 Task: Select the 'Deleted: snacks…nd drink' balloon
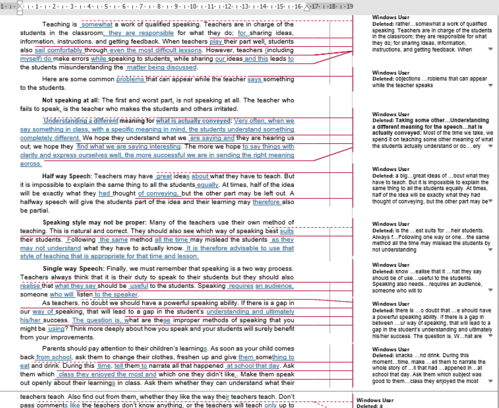pos(432,365)
